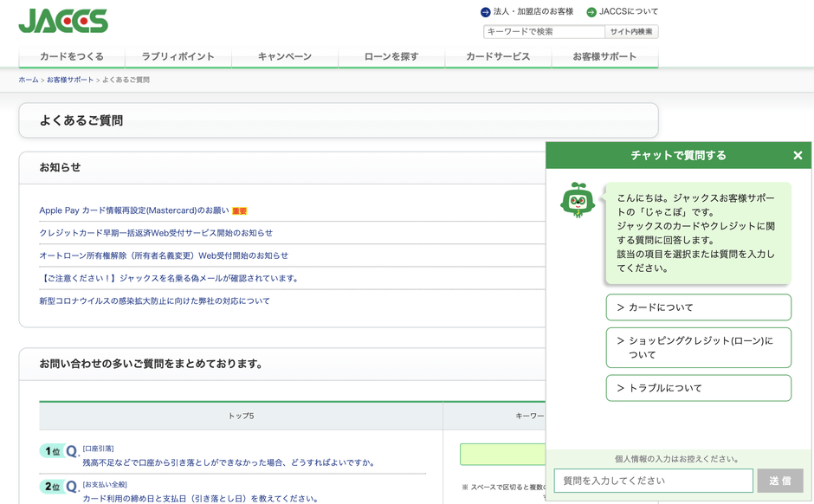The image size is (814, 504).
Task: Choose the トラブルについて chat option
Action: pyautogui.click(x=698, y=388)
